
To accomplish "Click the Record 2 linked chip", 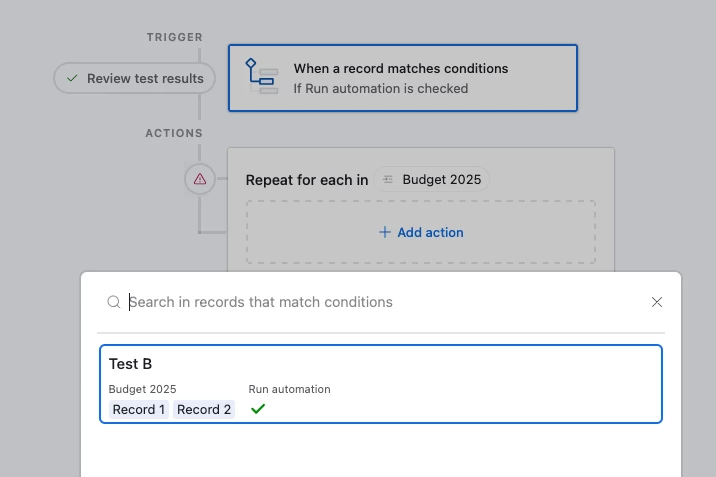I will pos(204,409).
